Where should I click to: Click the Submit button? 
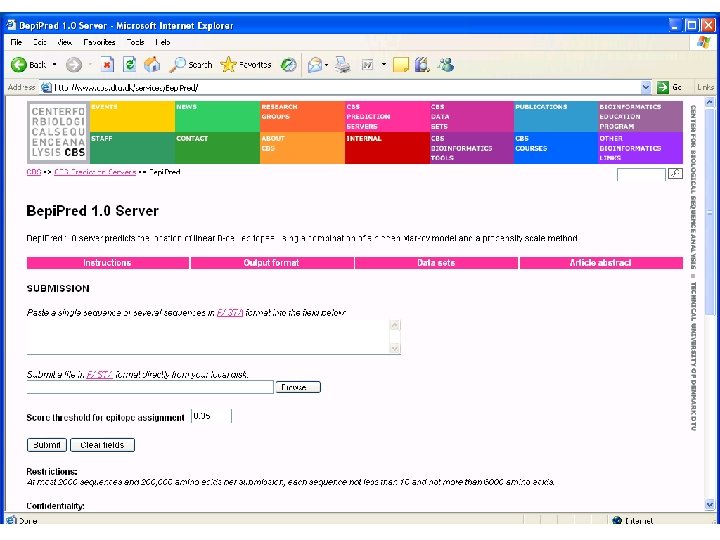pos(47,445)
